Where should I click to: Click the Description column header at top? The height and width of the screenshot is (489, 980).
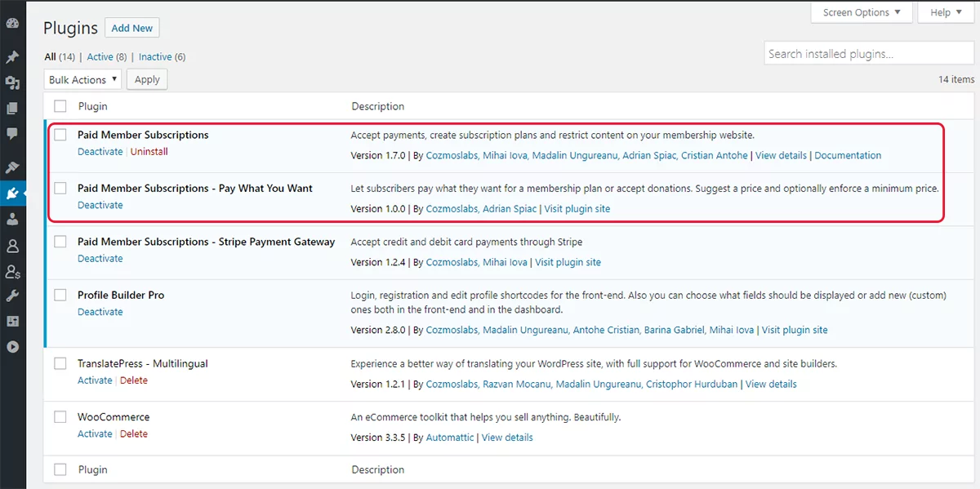pyautogui.click(x=377, y=106)
